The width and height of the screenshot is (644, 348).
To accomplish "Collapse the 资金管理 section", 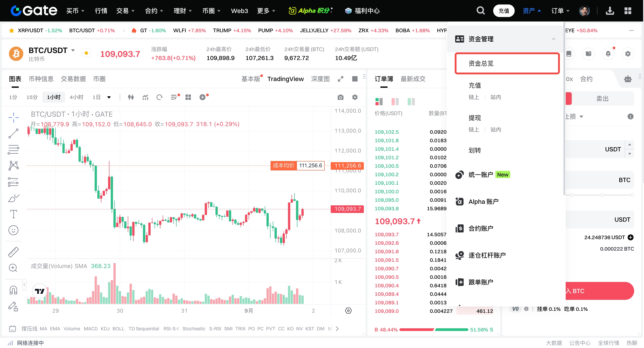I will point(553,39).
